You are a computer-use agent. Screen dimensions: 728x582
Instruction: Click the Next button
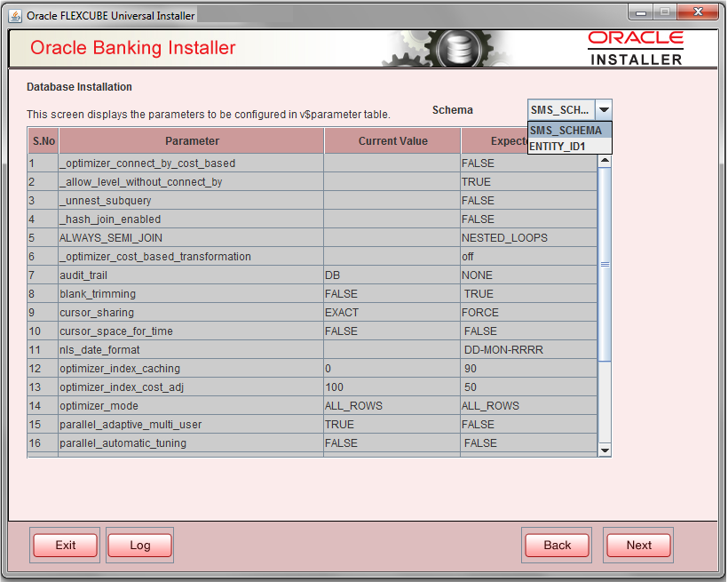pos(638,545)
